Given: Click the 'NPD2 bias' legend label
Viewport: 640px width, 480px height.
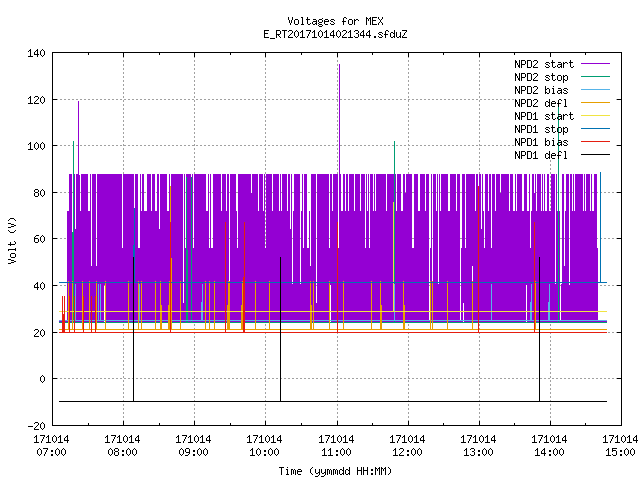Looking at the screenshot, I should click(x=541, y=90).
